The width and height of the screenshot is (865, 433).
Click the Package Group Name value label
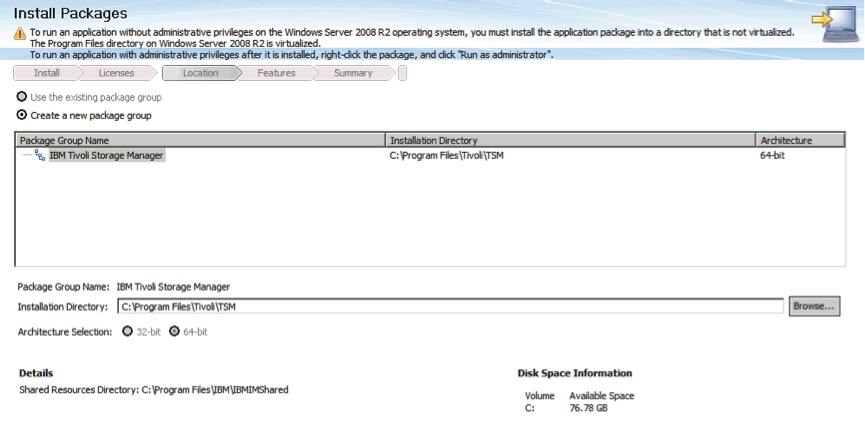tap(173, 287)
